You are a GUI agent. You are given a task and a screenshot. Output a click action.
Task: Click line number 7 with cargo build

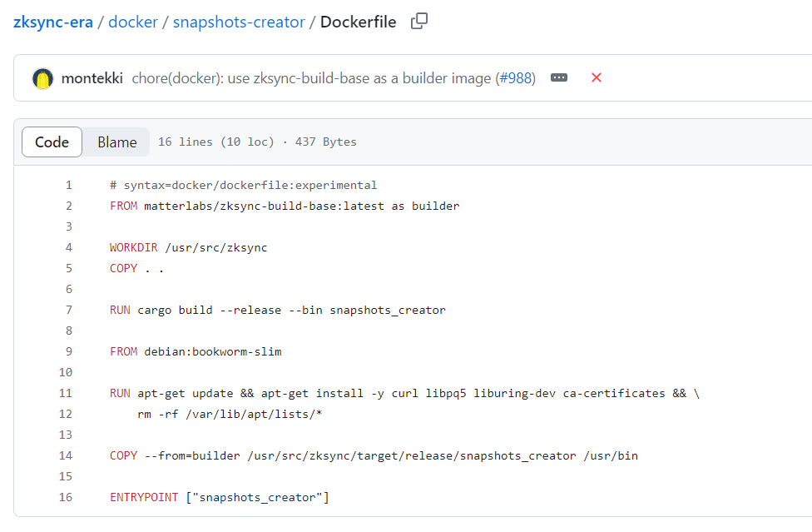coord(68,310)
